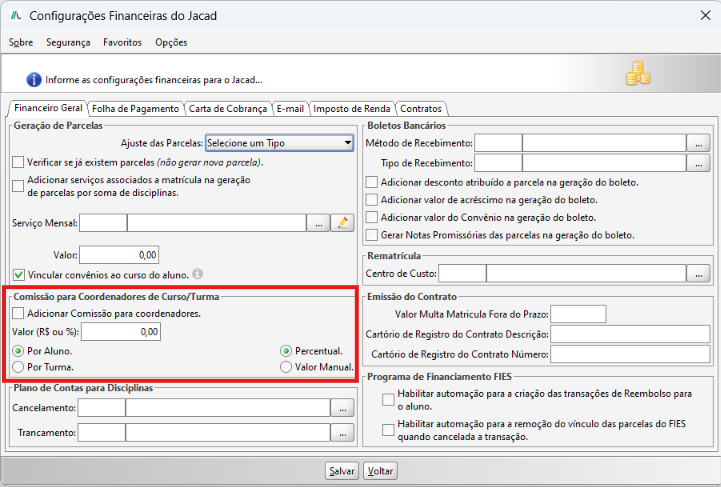Image resolution: width=721 pixels, height=487 pixels.
Task: Click the blue information icon in header
Action: [34, 80]
